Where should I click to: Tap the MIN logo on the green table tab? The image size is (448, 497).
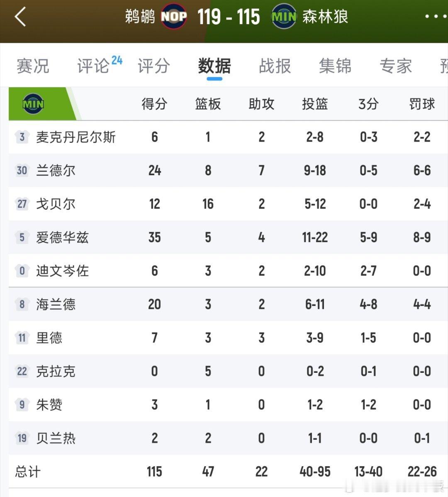coord(33,104)
